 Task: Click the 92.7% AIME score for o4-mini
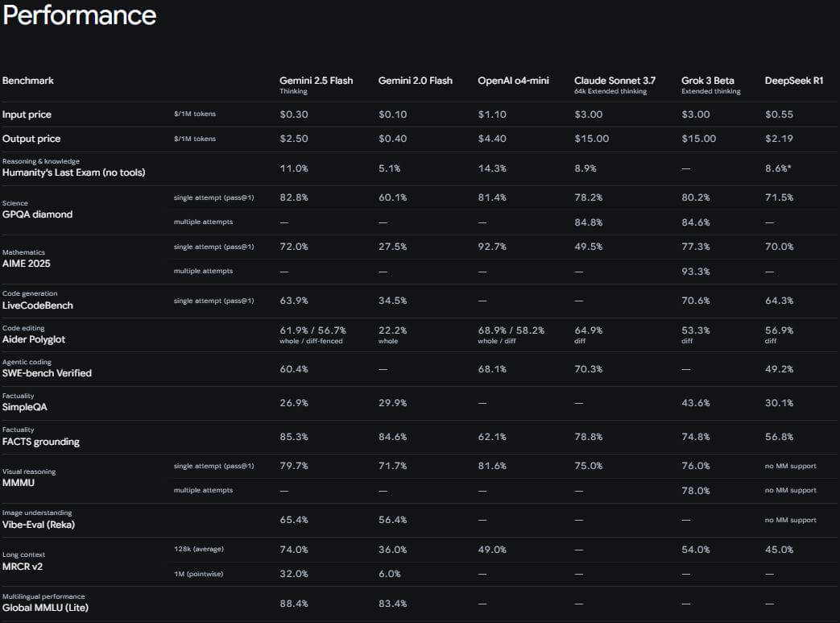pos(492,247)
